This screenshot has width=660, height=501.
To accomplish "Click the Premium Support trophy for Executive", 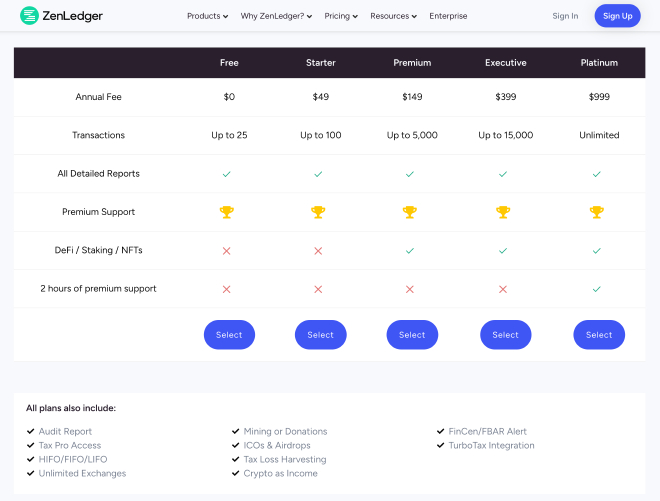I will coord(503,212).
